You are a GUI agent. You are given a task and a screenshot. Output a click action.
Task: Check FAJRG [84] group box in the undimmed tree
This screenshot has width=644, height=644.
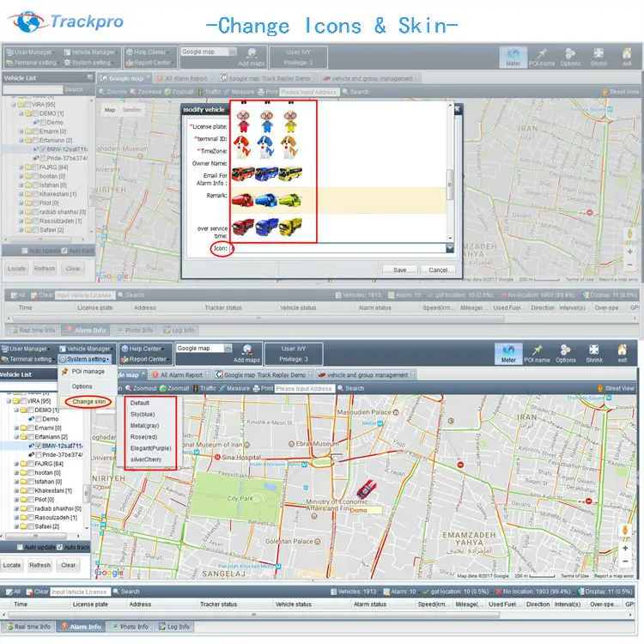click(31, 464)
